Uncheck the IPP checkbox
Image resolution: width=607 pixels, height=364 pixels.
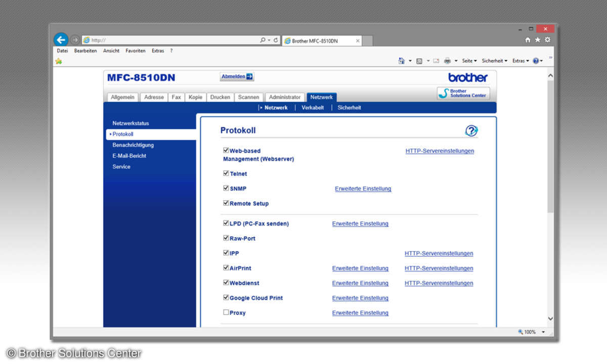click(226, 253)
